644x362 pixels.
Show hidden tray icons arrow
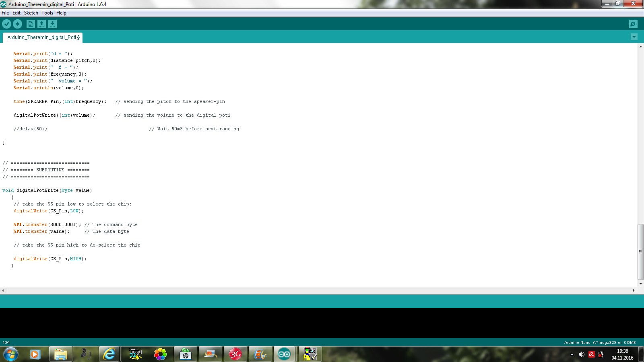tap(572, 354)
